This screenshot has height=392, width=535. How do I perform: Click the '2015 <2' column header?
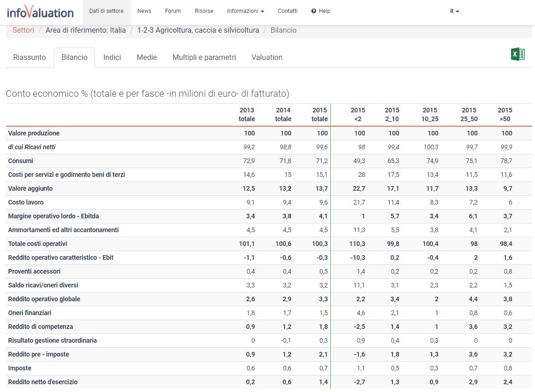(357, 115)
